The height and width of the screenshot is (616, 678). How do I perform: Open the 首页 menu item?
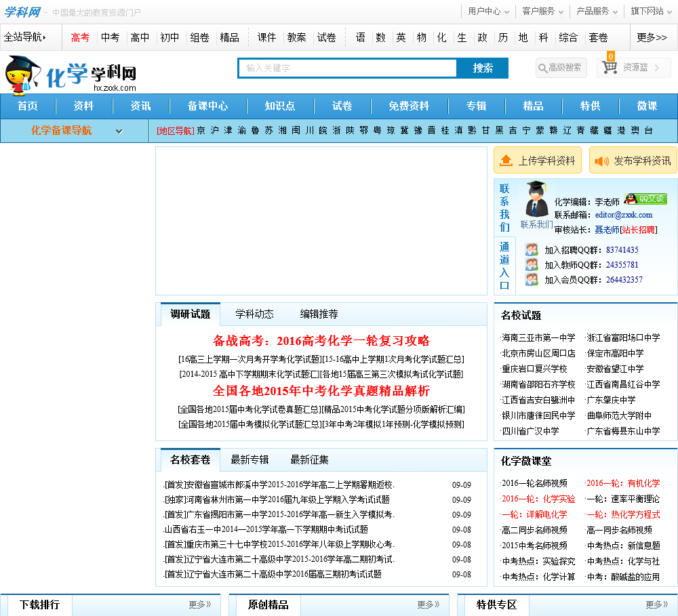tap(28, 106)
